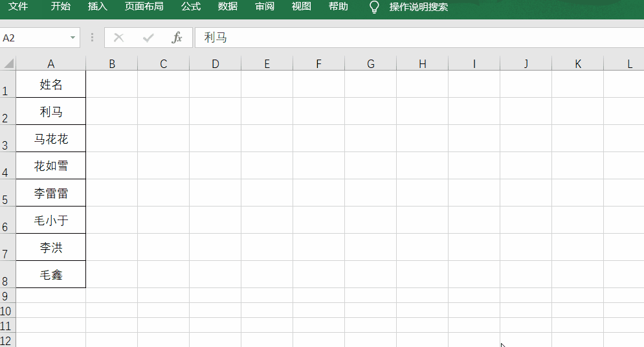Select column C header
The image size is (644, 347).
(164, 63)
